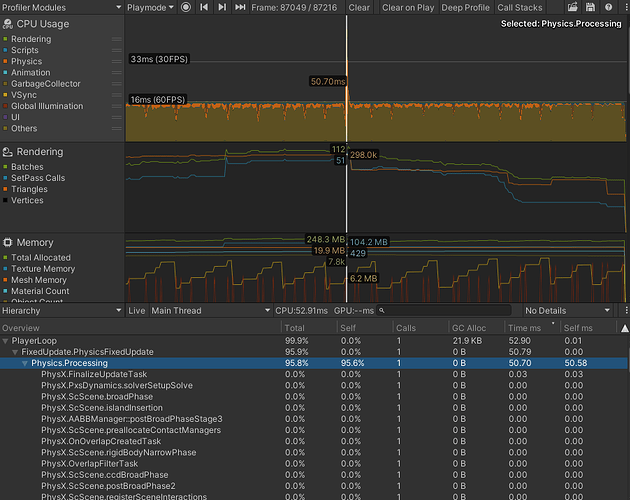Jump to the first frame
This screenshot has height=500, width=630.
click(x=204, y=7)
